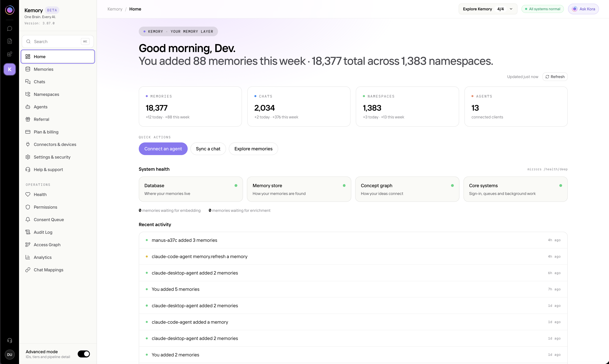This screenshot has height=364, width=609.
Task: Open the document icon in left rail
Action: click(10, 41)
